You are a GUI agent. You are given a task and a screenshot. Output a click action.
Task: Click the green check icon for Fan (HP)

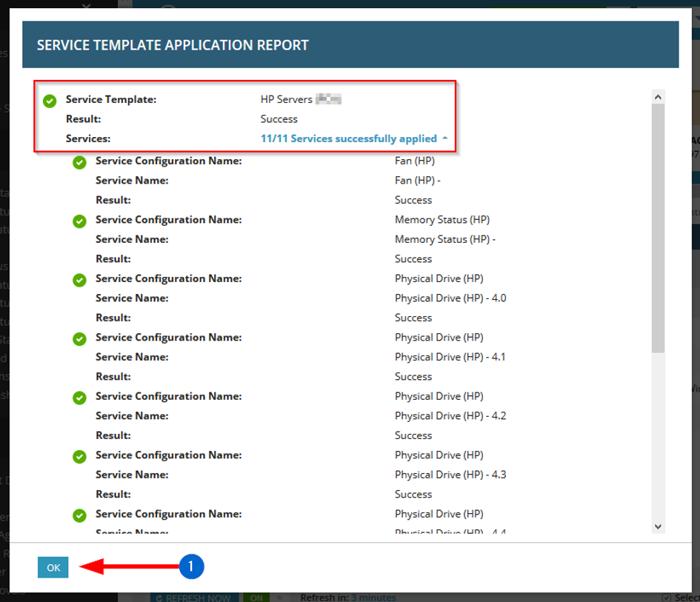pos(79,162)
